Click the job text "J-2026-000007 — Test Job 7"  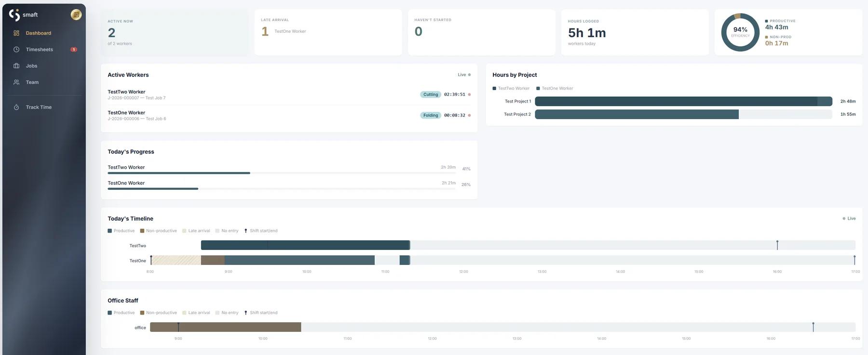click(x=136, y=98)
